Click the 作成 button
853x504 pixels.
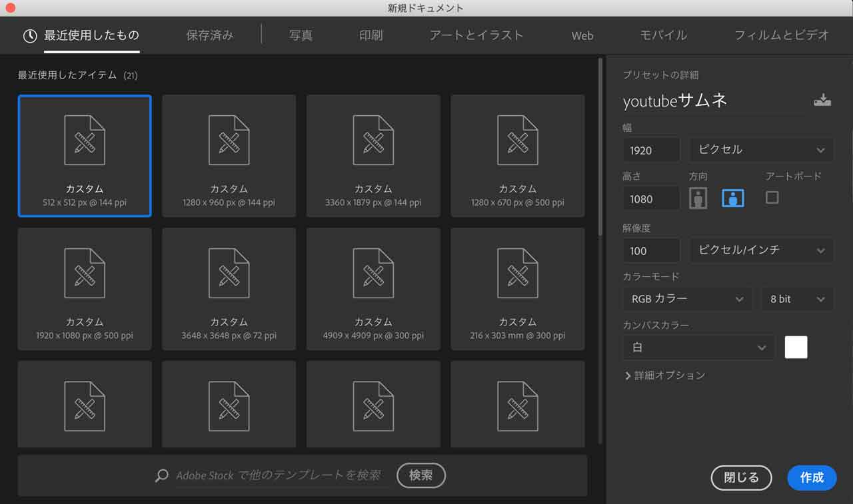[x=812, y=477]
